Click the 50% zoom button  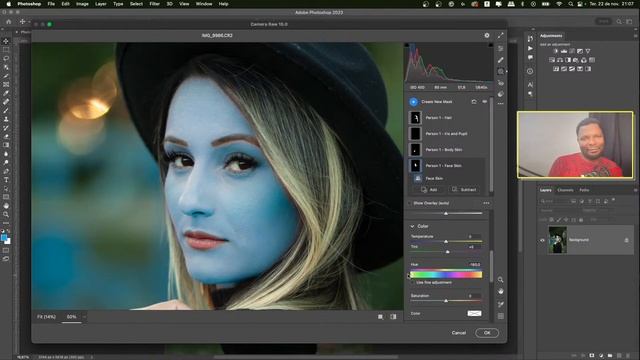pyautogui.click(x=71, y=317)
